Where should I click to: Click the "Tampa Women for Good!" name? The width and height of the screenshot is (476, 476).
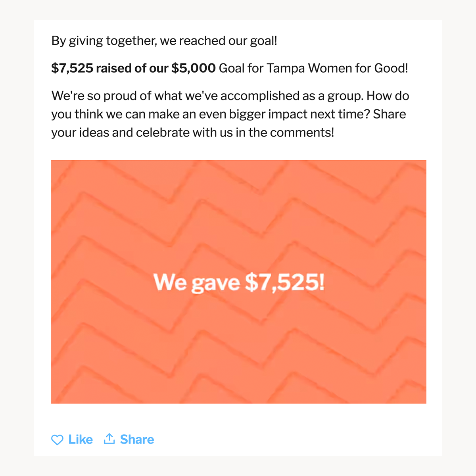point(337,68)
